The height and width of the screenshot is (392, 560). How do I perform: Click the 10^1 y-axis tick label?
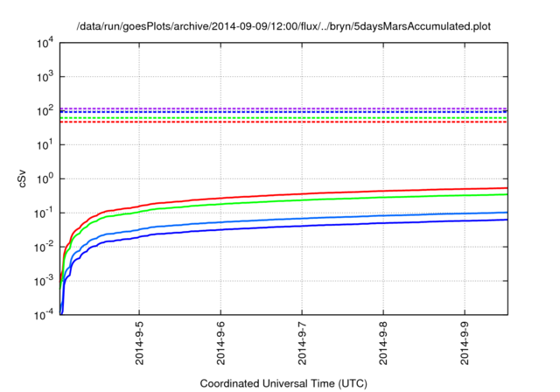click(45, 145)
